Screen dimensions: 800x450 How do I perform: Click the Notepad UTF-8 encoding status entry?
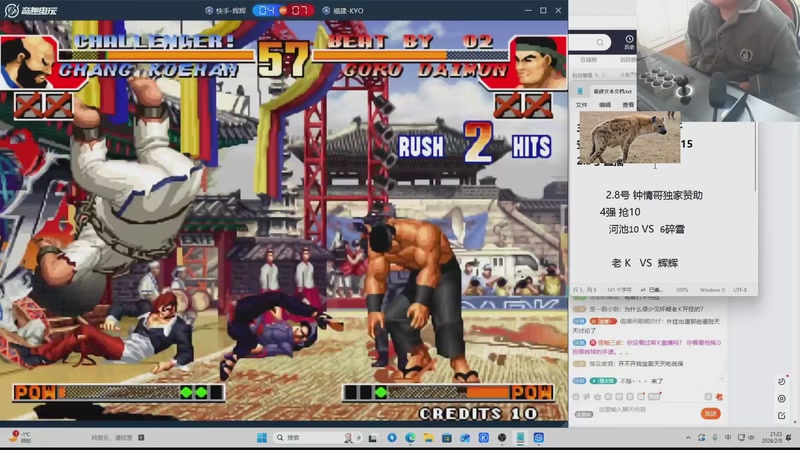pyautogui.click(x=740, y=290)
